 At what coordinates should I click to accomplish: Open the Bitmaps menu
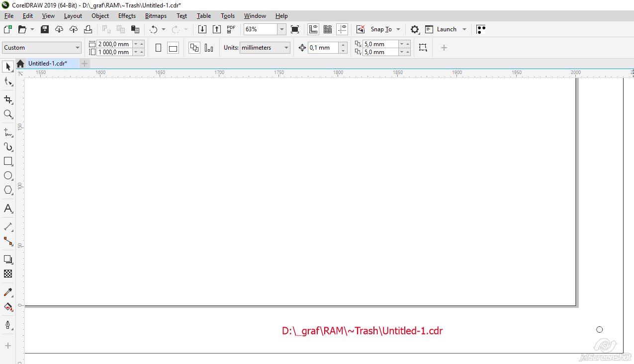(156, 16)
